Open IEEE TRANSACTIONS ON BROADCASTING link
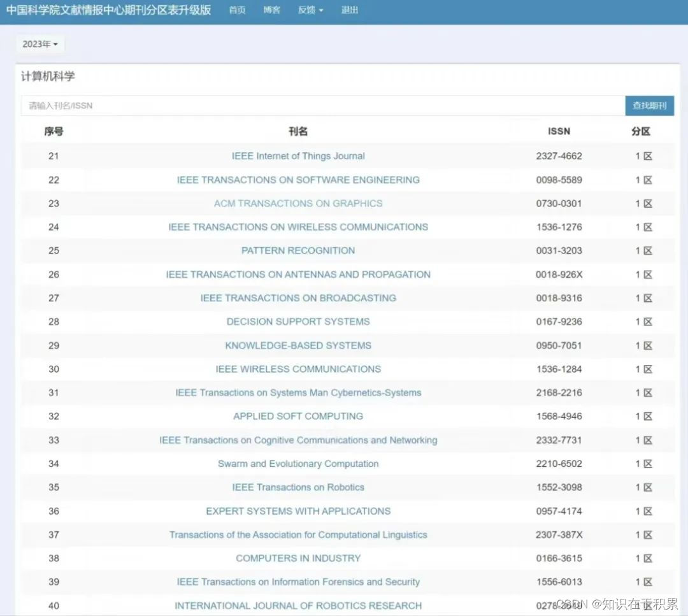688x616 pixels. (298, 298)
